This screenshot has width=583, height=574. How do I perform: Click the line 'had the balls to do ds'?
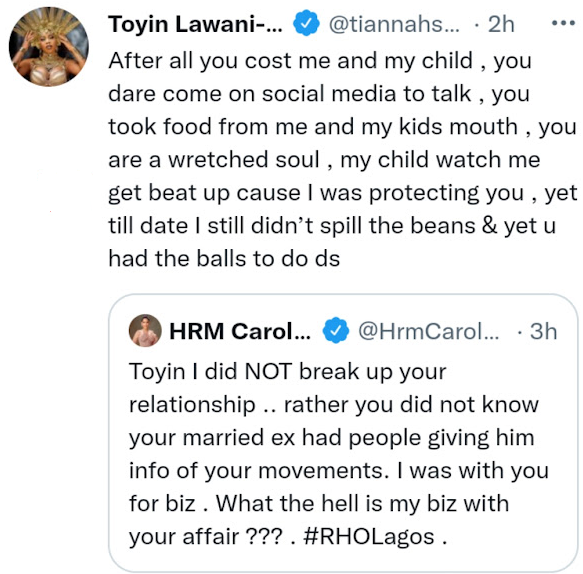click(x=224, y=258)
